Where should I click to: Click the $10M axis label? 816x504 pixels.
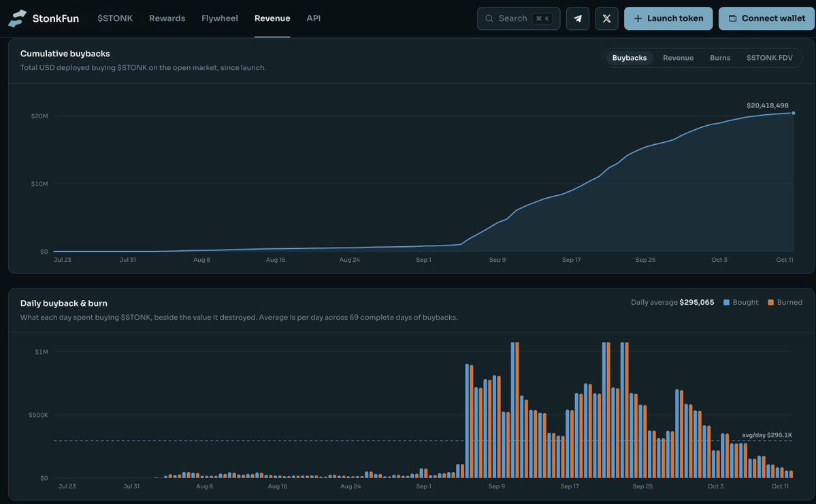click(39, 184)
